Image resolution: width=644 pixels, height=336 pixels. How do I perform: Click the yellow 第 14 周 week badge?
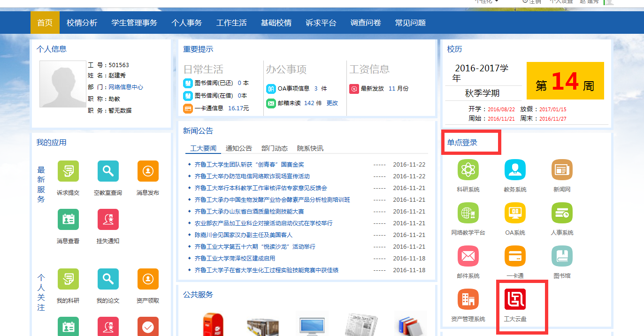tap(565, 81)
